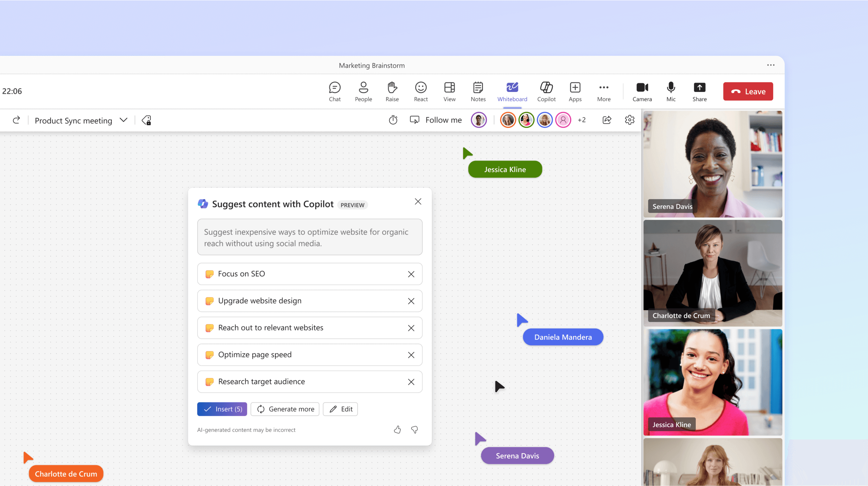Remove Optimize page speed suggestion

411,355
